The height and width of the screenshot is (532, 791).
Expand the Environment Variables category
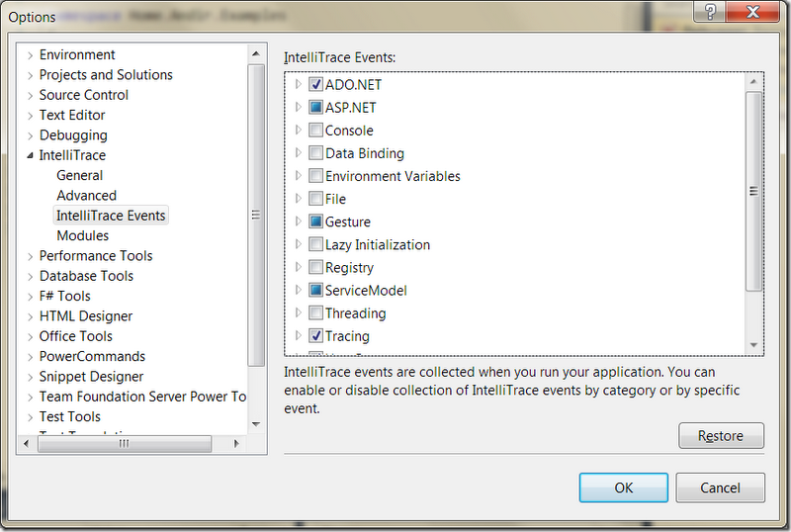299,176
